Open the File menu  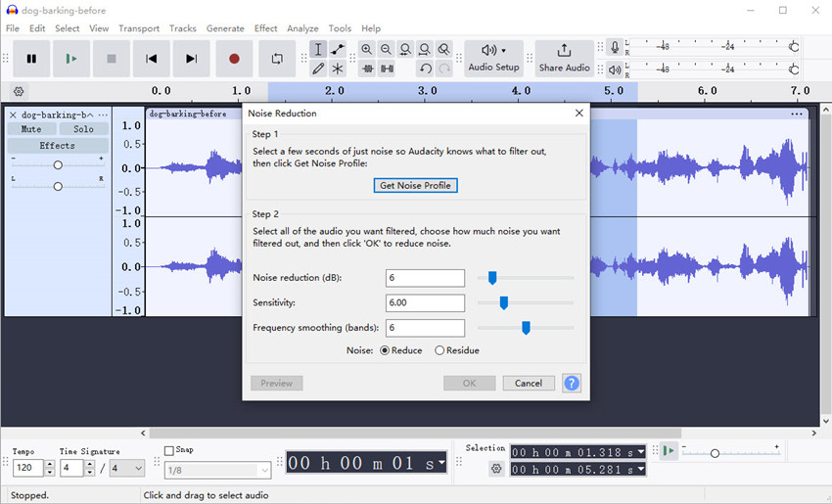(12, 28)
